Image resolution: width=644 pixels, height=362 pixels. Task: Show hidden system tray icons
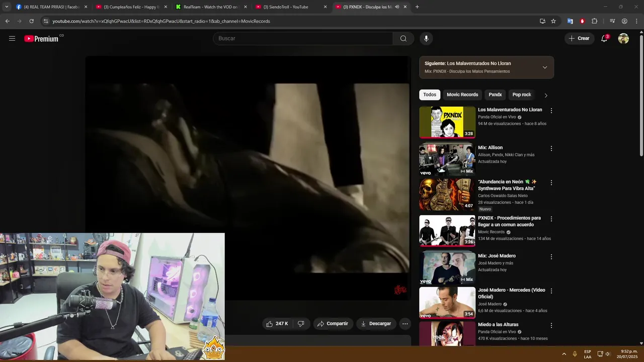tap(563, 354)
